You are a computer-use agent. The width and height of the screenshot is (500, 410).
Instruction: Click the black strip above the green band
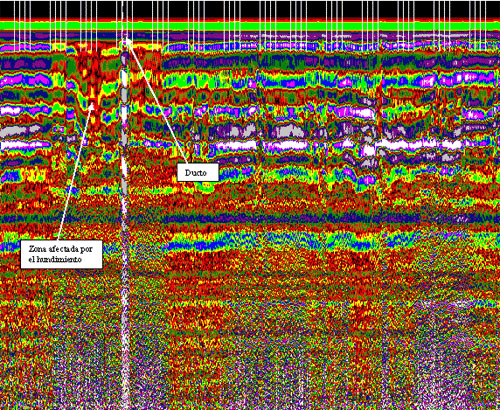point(250,9)
